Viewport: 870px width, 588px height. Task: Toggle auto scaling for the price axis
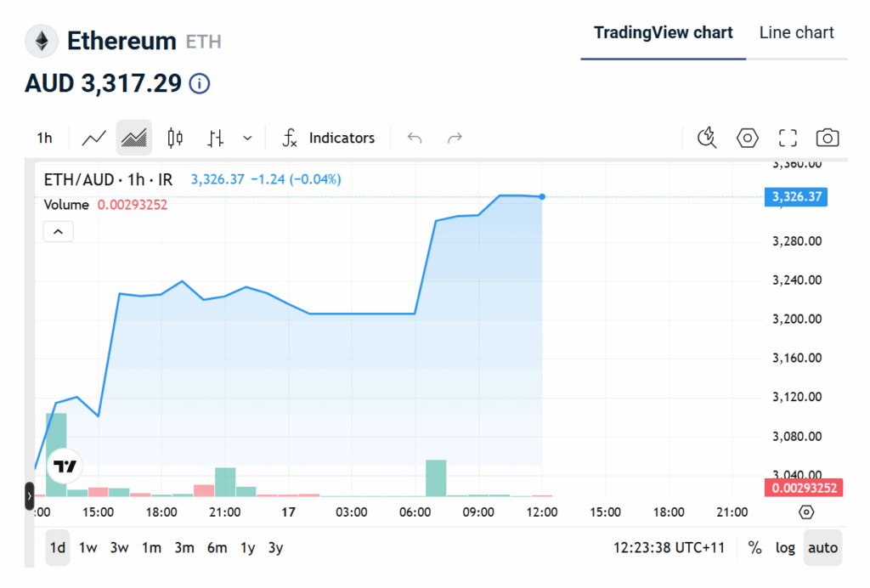822,548
